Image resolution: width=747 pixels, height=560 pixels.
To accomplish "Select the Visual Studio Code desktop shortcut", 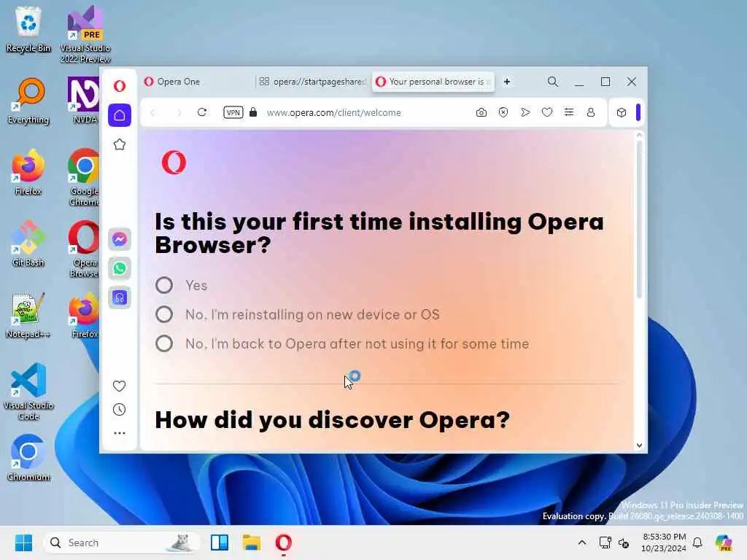I will coord(28,392).
